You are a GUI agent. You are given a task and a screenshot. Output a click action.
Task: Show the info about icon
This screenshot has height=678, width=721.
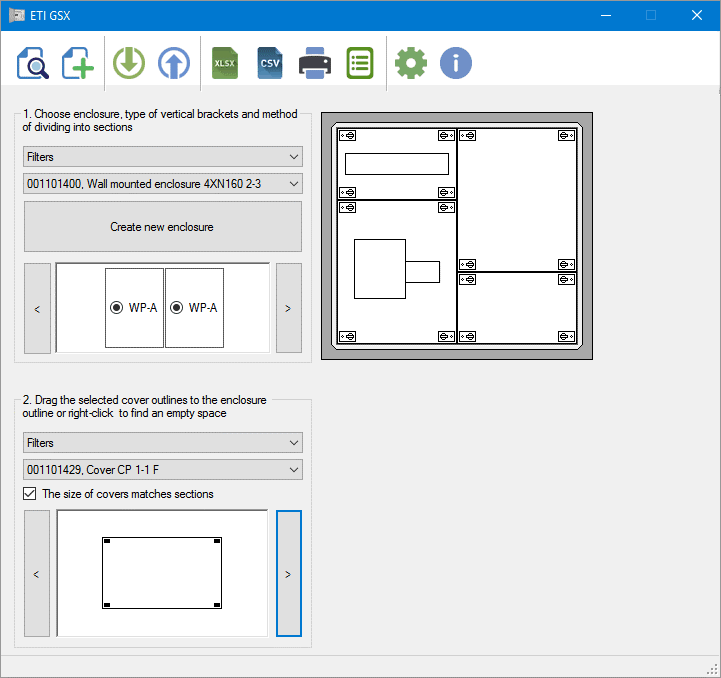[x=456, y=63]
